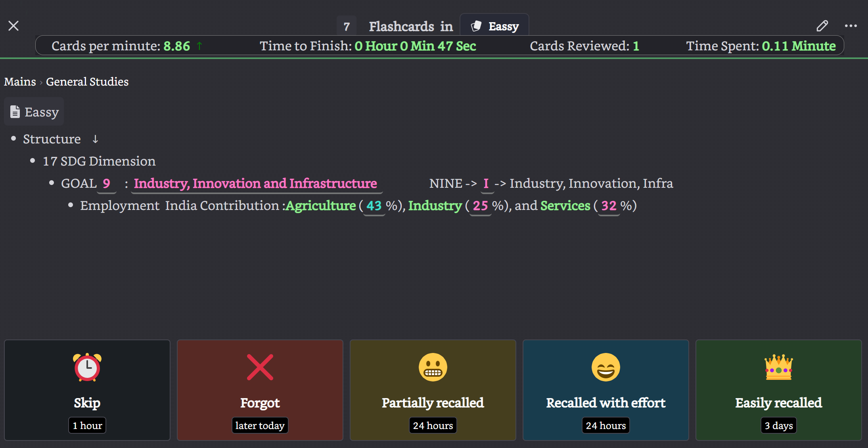
Task: Click the flashcard deck icon next to Eassy
Action: [x=476, y=25]
